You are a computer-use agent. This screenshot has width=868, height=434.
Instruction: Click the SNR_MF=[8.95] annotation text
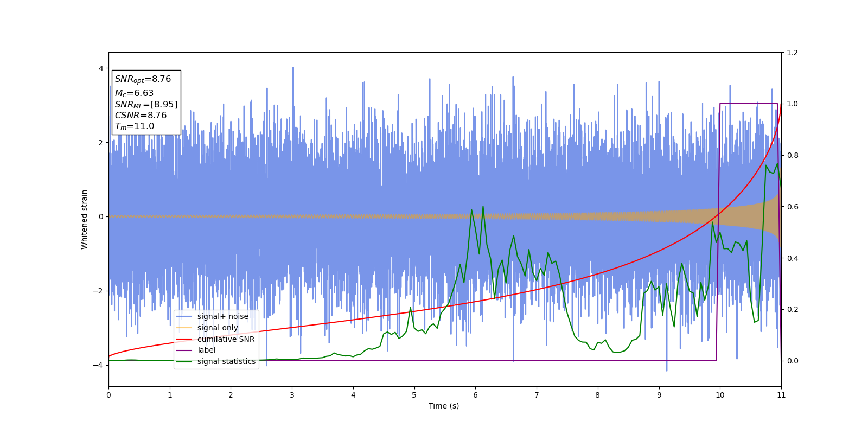[x=146, y=104]
